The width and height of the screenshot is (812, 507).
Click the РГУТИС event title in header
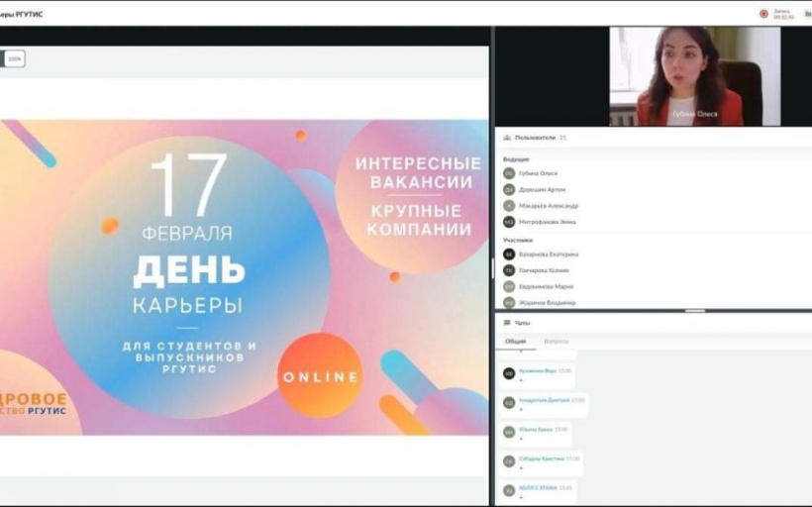pos(21,15)
